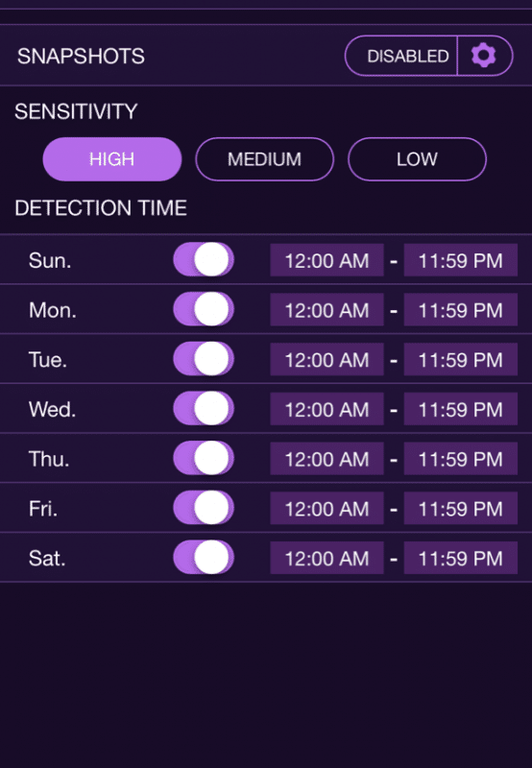
Task: Select MEDIUM sensitivity
Action: tap(264, 159)
